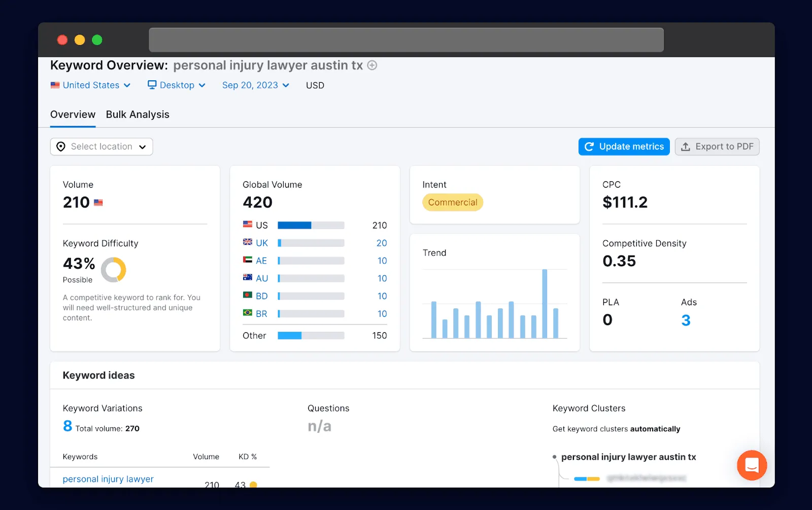This screenshot has width=812, height=510.
Task: Click the export arrow icon on Export to PDF
Action: [686, 146]
